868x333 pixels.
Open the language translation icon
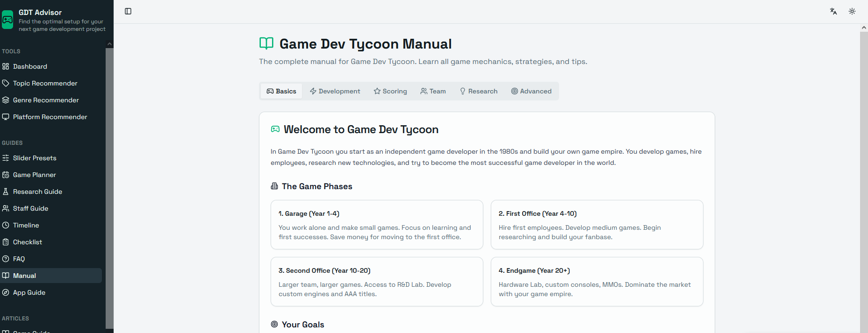click(x=833, y=11)
